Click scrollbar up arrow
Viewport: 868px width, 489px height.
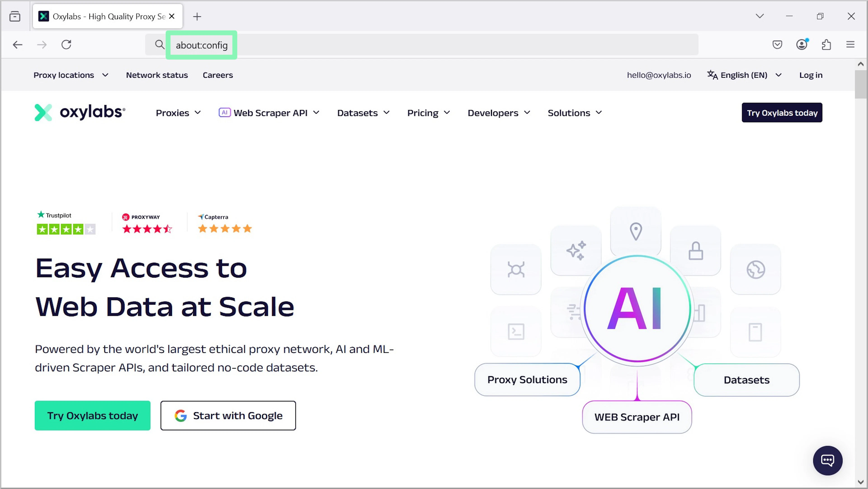pyautogui.click(x=861, y=64)
